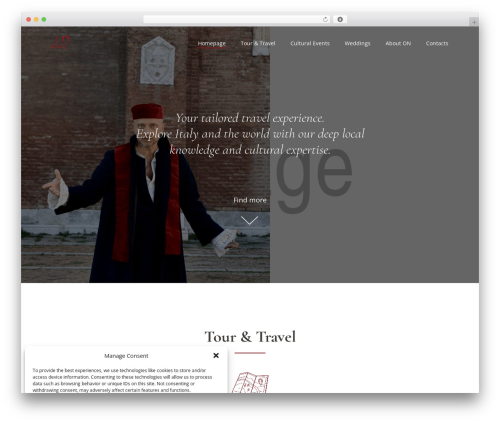Click the down chevron under Find more

[249, 220]
